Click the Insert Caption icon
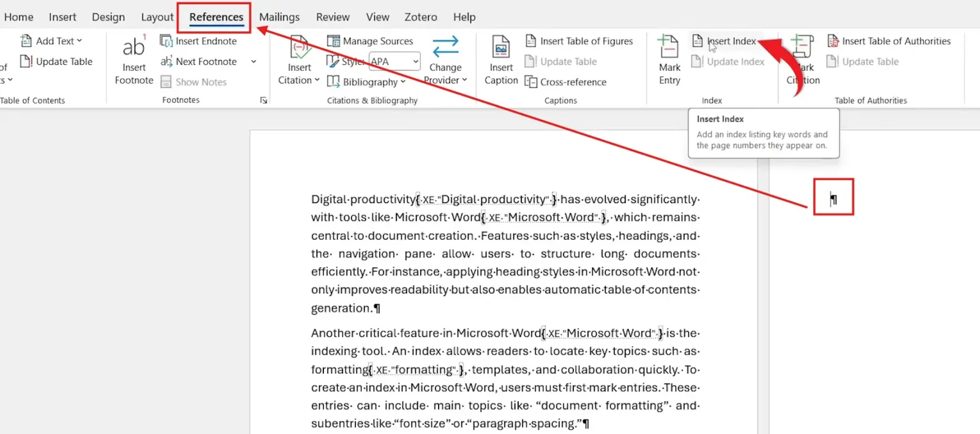 (501, 47)
